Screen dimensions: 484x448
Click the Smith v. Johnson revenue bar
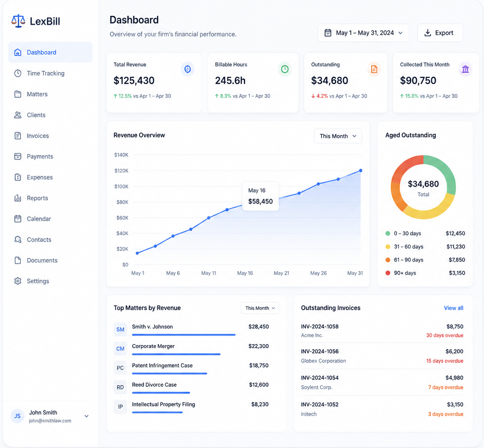[x=184, y=335]
